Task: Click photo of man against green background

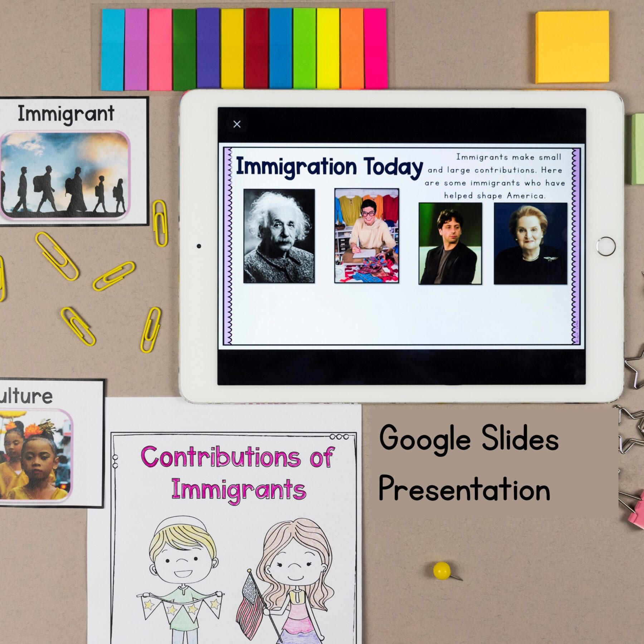Action: point(450,244)
